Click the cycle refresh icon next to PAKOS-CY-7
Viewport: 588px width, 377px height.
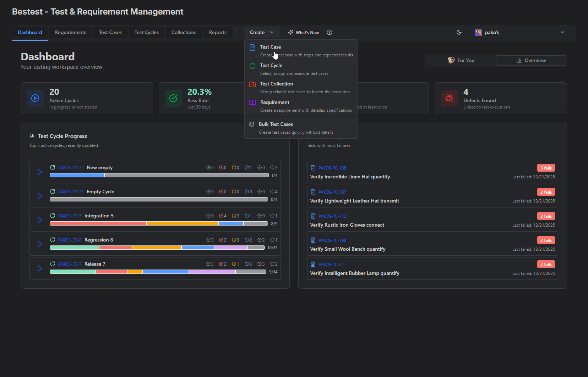click(x=52, y=264)
